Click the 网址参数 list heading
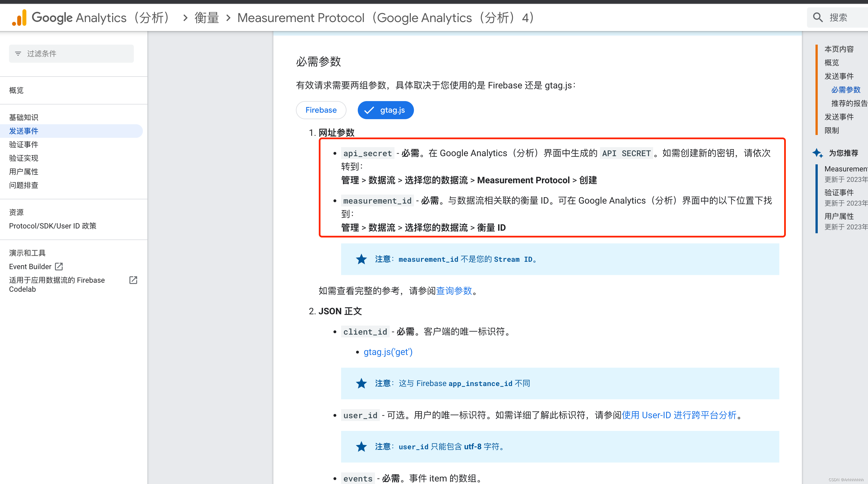 [336, 132]
